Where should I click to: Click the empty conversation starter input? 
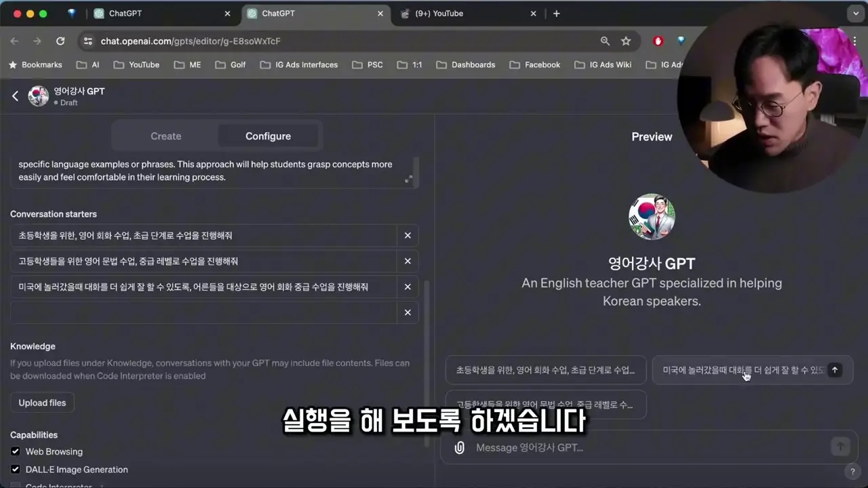click(203, 312)
